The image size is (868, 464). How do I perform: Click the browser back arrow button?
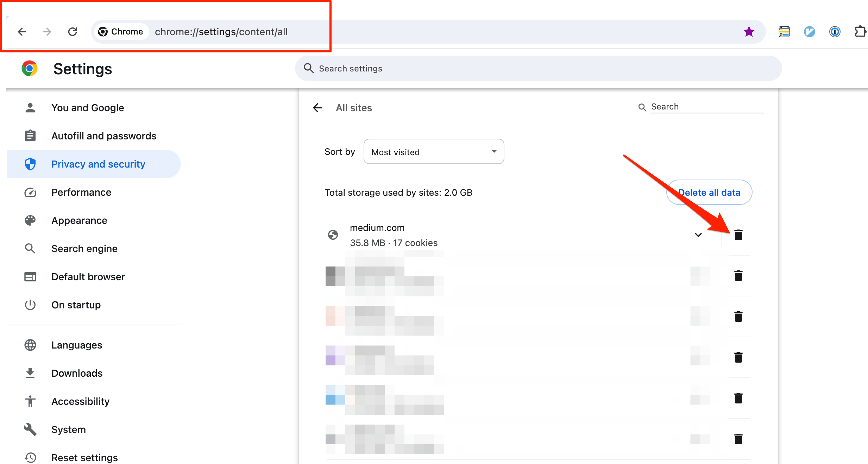click(x=22, y=32)
